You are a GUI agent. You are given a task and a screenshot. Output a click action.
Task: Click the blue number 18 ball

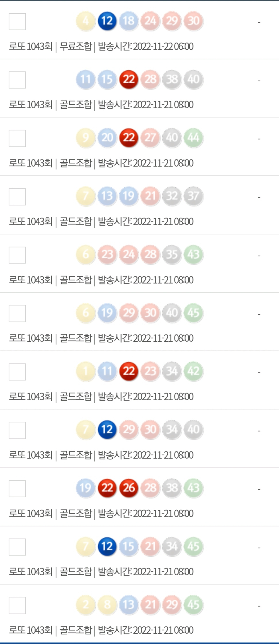pos(129,21)
